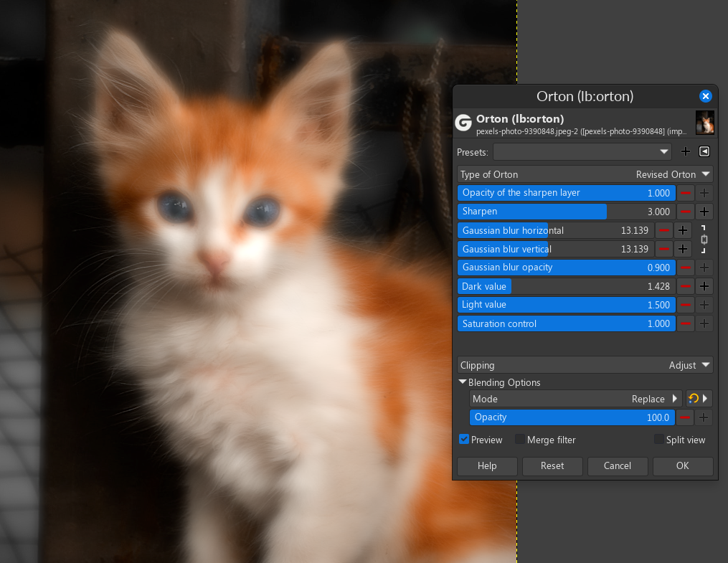This screenshot has width=728, height=563.
Task: Increase the Dark value with plus
Action: click(704, 286)
